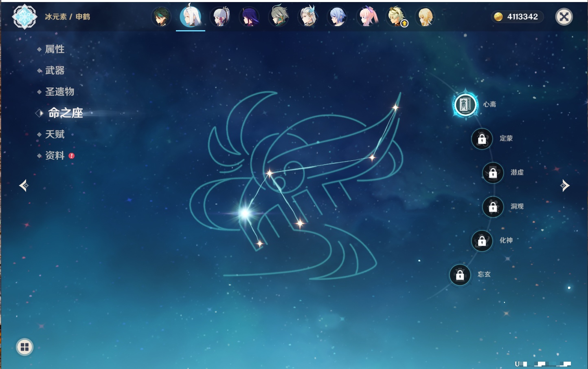The image size is (588, 369).
Task: Open the locked 忘玄 constellation node
Action: tap(460, 275)
